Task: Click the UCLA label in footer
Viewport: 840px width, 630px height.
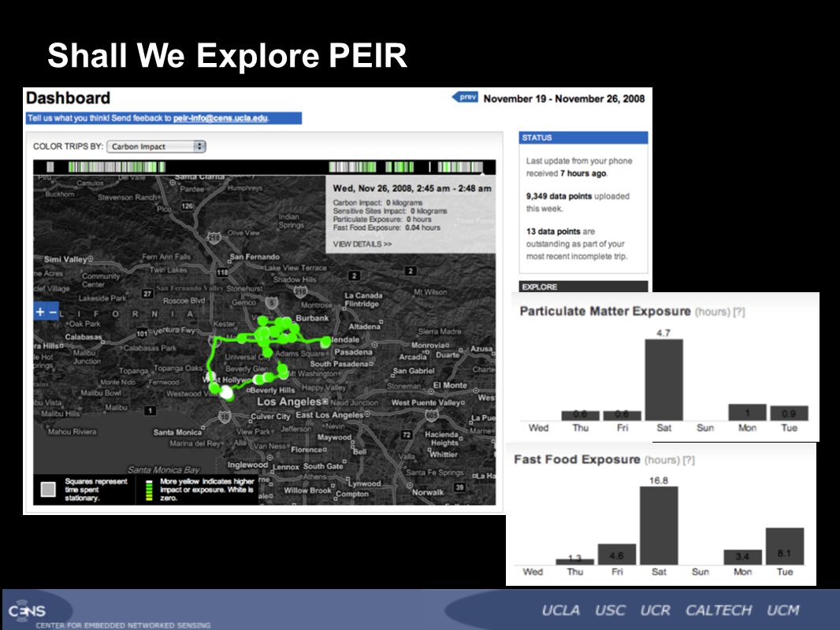Action: [560, 610]
